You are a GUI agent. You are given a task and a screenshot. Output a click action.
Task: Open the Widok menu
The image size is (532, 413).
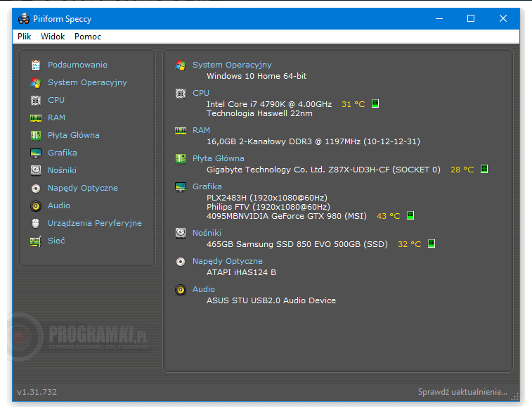[53, 37]
